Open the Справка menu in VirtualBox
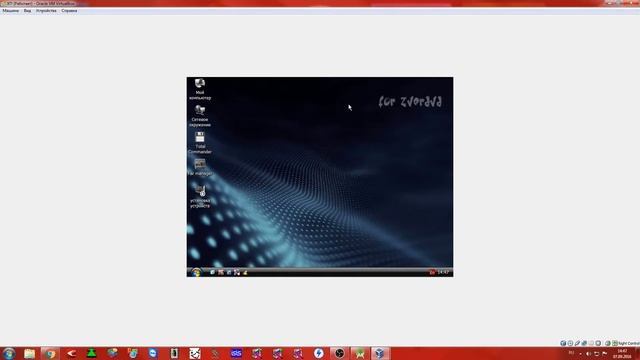Image resolution: width=640 pixels, height=360 pixels. pos(69,11)
